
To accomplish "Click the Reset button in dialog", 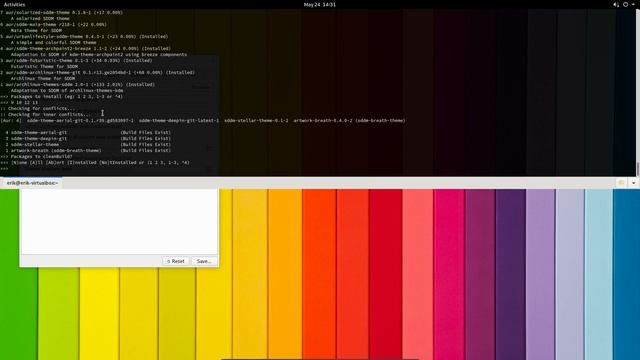I will coord(176,261).
